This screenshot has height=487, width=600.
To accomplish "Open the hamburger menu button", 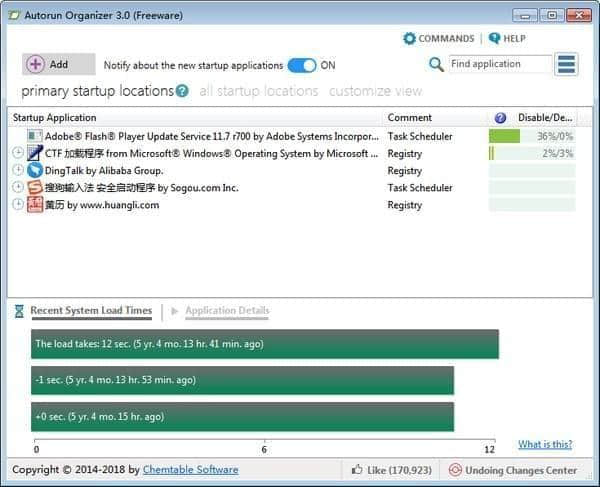I will (567, 64).
